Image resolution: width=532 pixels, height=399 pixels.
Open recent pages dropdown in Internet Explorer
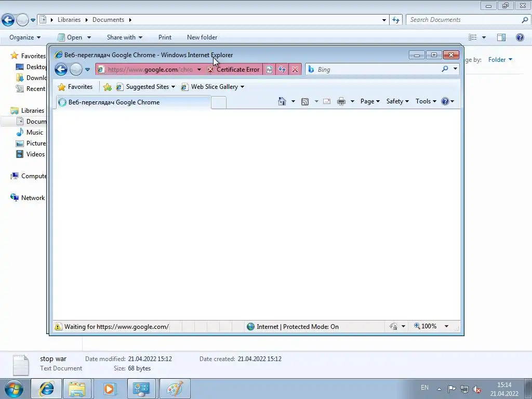[x=87, y=70]
